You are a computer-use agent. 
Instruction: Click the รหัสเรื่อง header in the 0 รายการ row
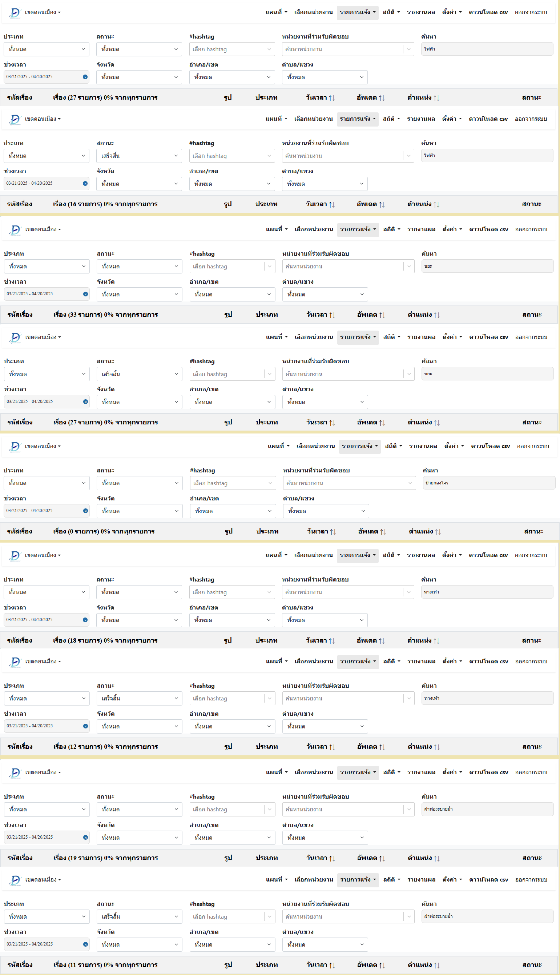(x=20, y=531)
